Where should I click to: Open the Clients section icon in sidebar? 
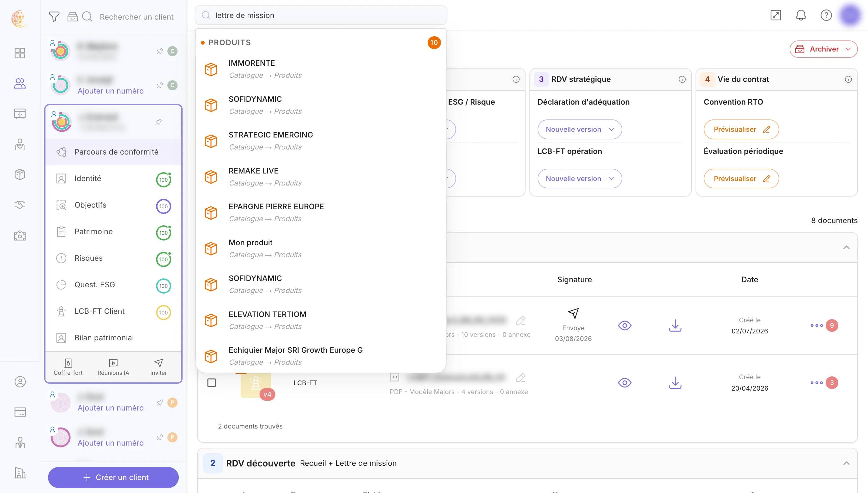(x=20, y=83)
